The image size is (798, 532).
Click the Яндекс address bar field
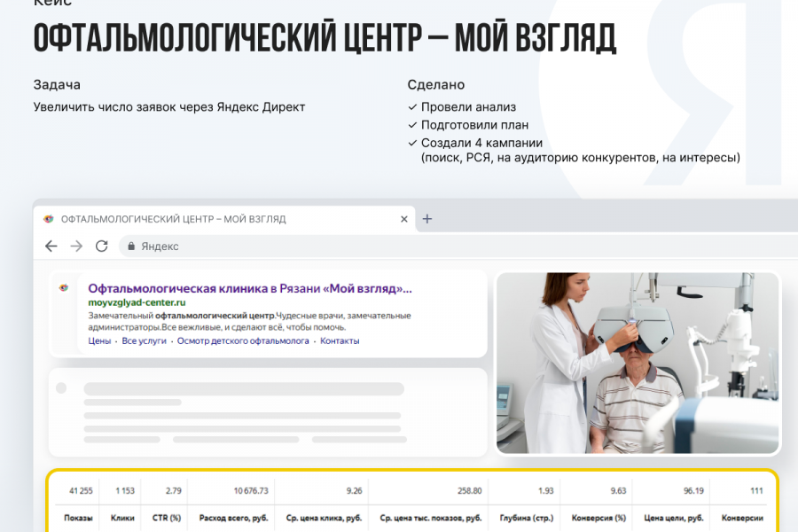click(458, 246)
